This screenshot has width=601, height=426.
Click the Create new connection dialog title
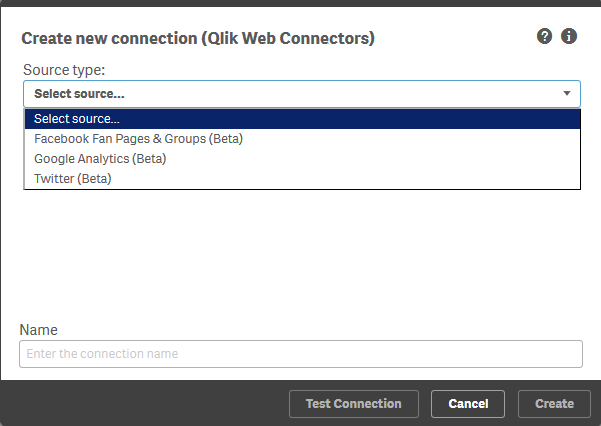(x=198, y=38)
